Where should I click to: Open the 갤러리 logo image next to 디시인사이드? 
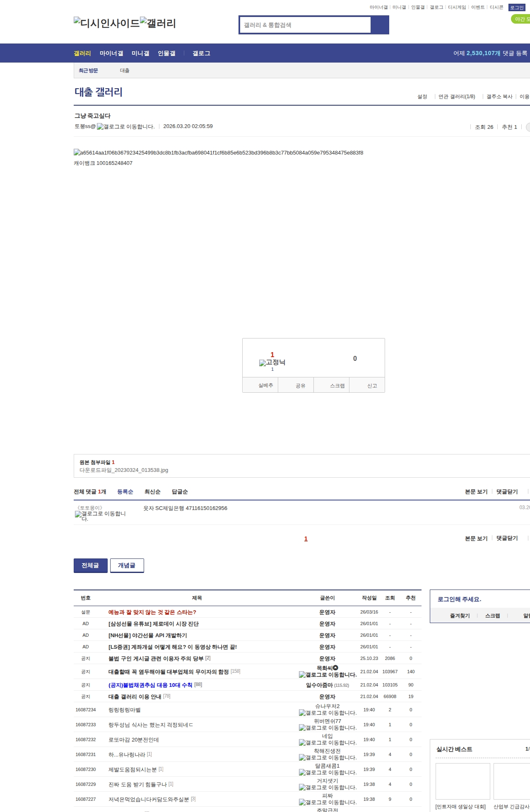pyautogui.click(x=158, y=23)
